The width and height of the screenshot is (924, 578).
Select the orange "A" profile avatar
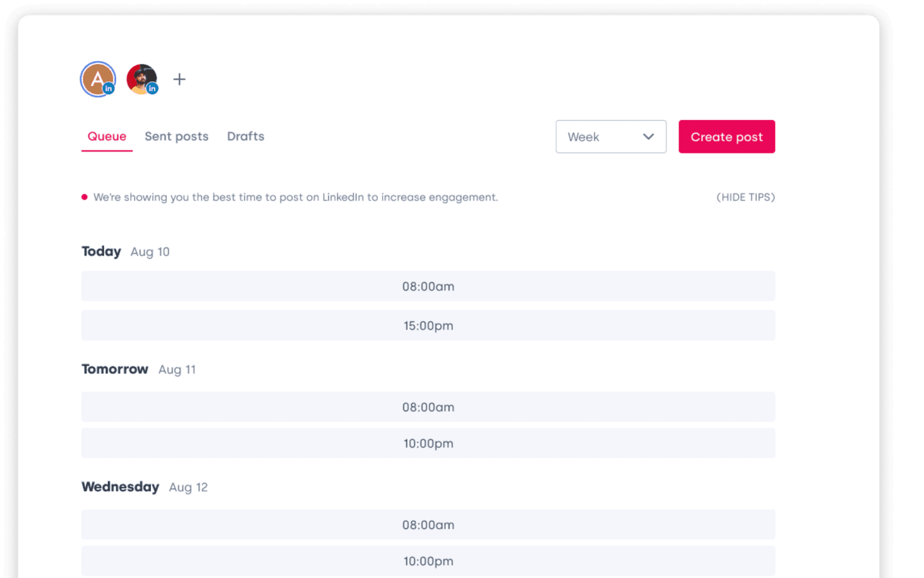pos(96,78)
